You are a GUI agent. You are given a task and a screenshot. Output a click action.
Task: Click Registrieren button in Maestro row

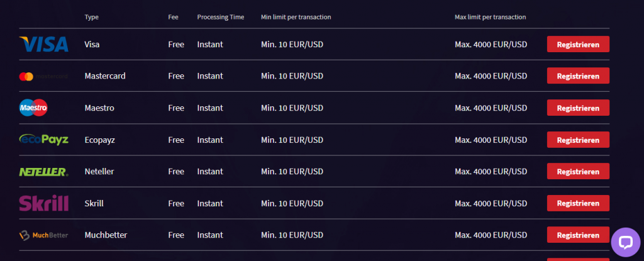click(x=578, y=108)
